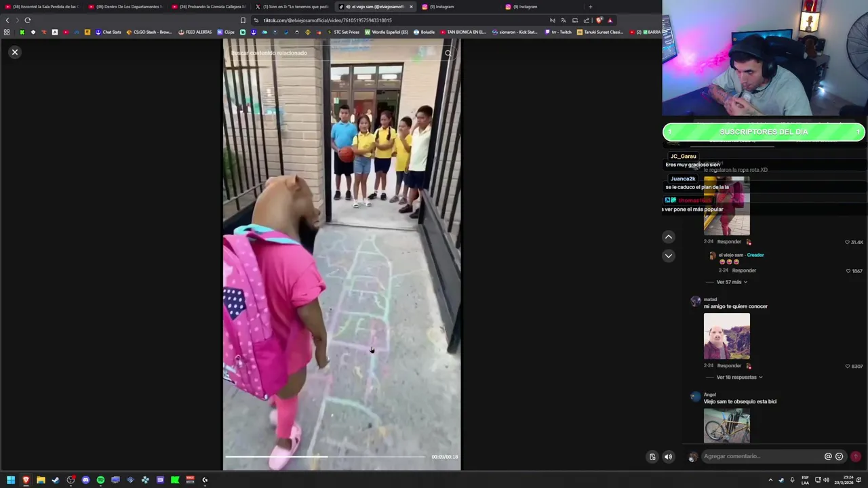Viewport: 868px width, 488px height.
Task: Expand Ver 57 más replies
Action: pos(732,282)
